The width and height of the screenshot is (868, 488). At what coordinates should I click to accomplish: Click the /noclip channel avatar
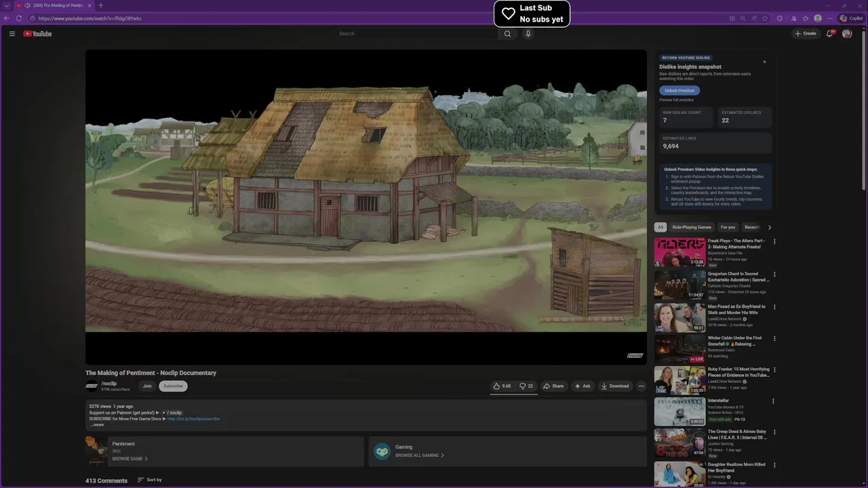click(x=92, y=386)
